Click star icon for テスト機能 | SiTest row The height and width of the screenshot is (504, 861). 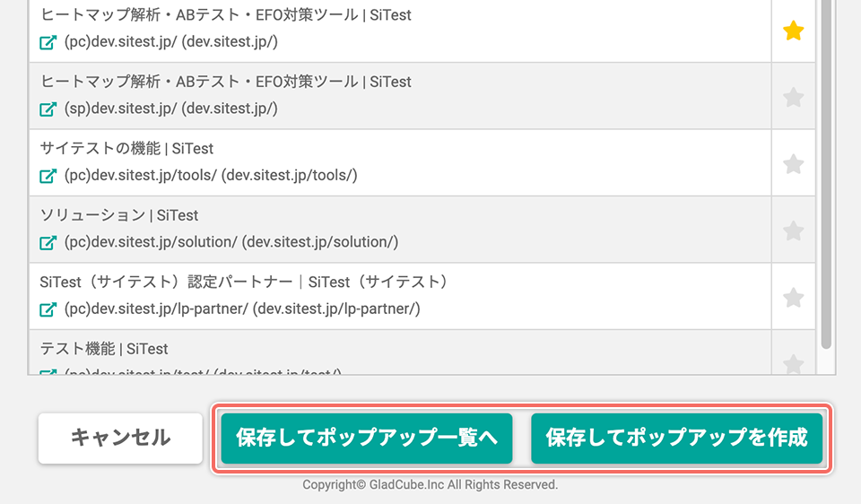793,363
